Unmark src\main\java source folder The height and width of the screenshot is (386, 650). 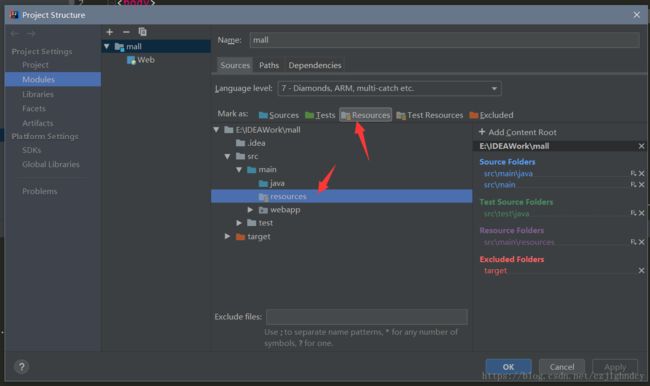[x=641, y=173]
